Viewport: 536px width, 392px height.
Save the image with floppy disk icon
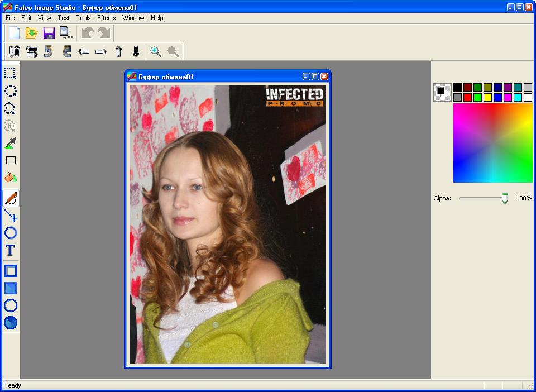point(49,33)
